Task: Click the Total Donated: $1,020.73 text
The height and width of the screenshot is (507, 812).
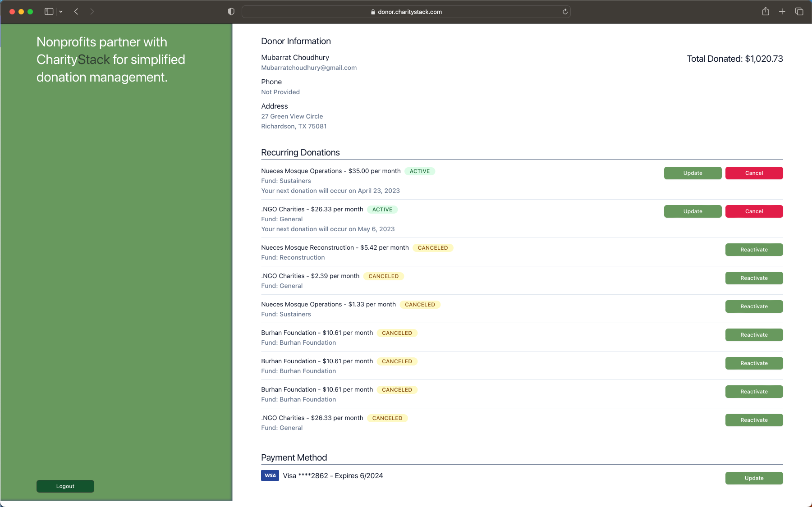Action: click(735, 59)
